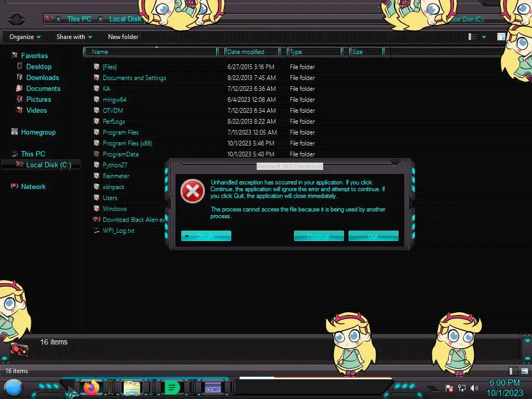Viewport: 532px width, 399px height.
Task: Click Local Disk breadcrumb in address bar
Action: (125, 19)
